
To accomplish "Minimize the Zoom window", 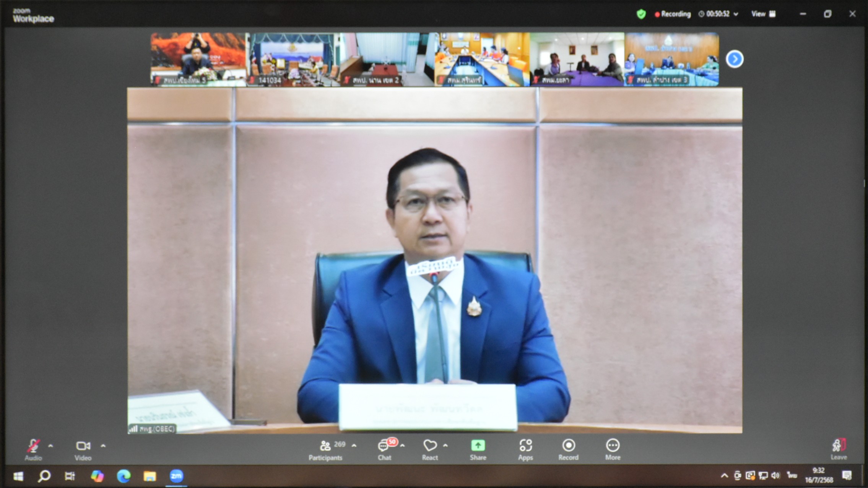I will tap(803, 14).
